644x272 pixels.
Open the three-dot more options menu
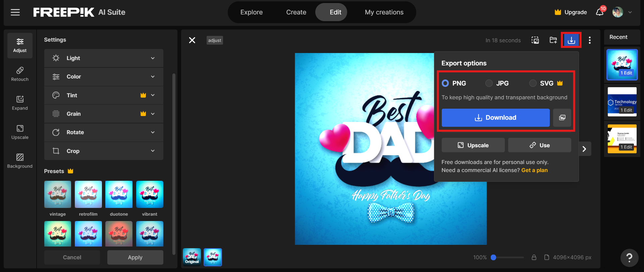(x=590, y=40)
